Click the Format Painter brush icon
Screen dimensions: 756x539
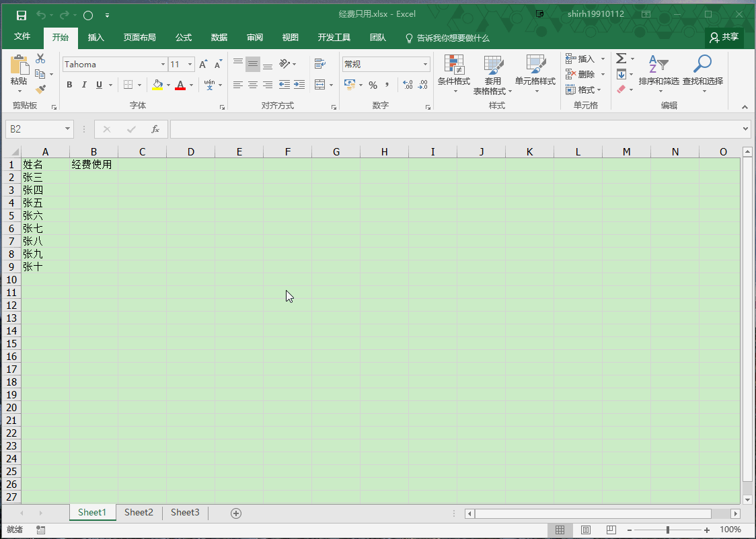point(40,89)
